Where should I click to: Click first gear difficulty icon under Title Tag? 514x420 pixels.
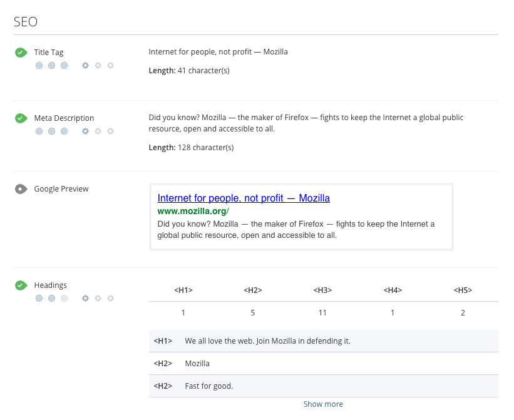85,66
